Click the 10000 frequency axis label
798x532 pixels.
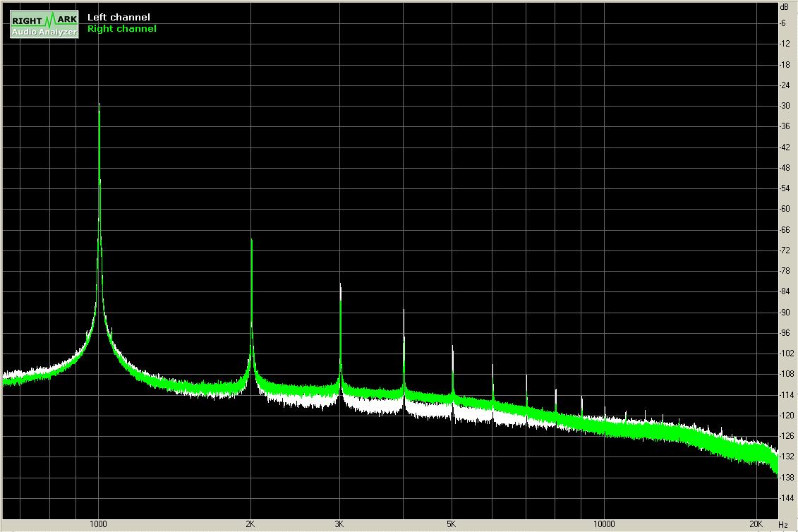tap(604, 524)
